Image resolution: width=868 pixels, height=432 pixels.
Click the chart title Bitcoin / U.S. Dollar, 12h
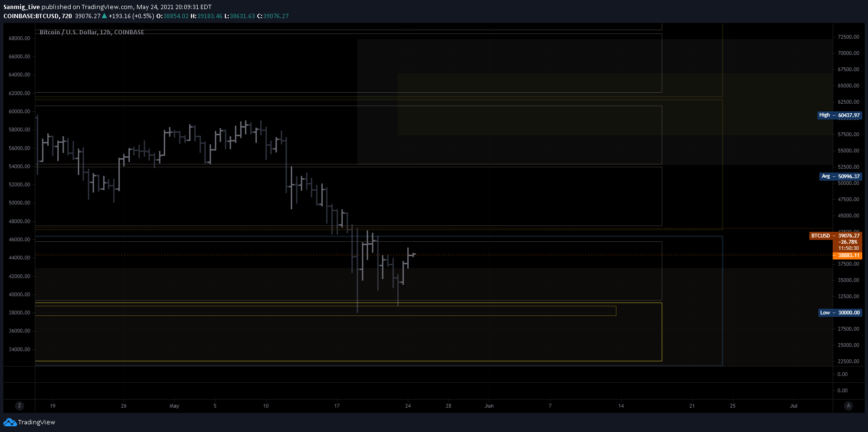[92, 32]
